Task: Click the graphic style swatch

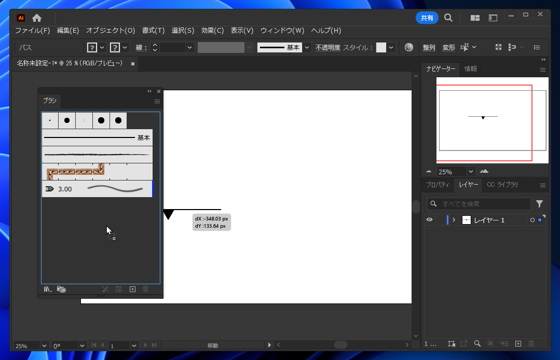Action: [381, 47]
